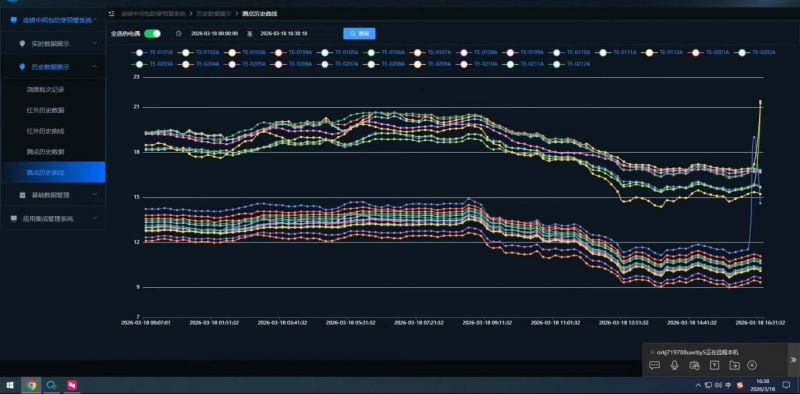Toggle TE-0104A legend entry

coord(292,52)
